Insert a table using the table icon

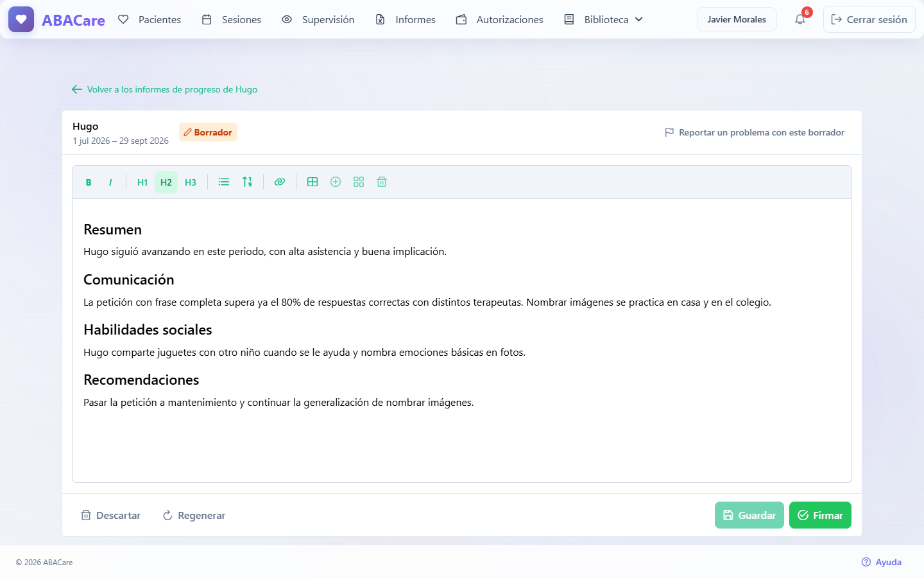point(312,182)
